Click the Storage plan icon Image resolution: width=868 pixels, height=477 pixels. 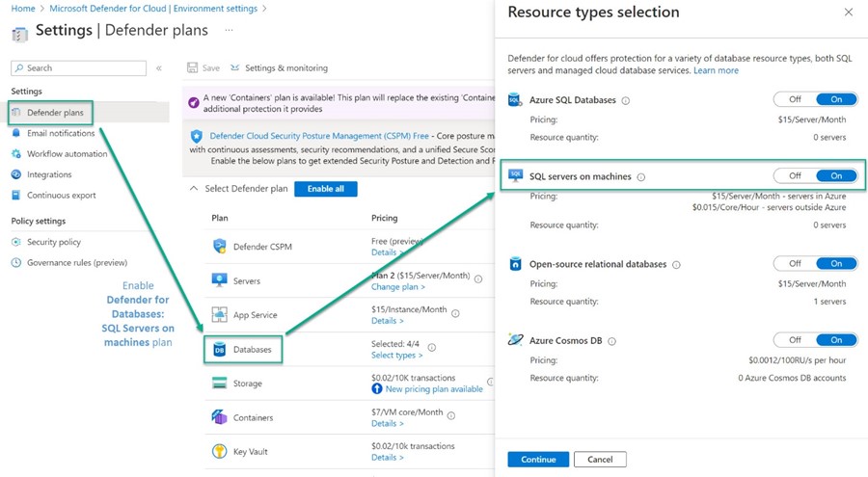219,384
